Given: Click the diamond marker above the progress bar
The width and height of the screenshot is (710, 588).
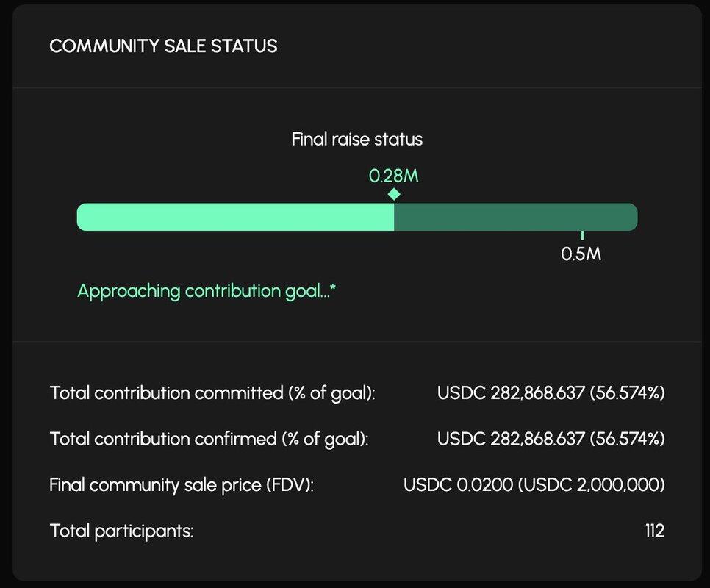Looking at the screenshot, I should point(394,194).
